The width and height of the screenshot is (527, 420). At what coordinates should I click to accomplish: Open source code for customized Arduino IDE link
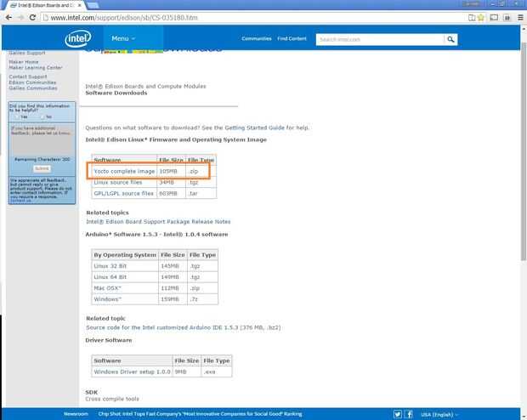point(183,327)
